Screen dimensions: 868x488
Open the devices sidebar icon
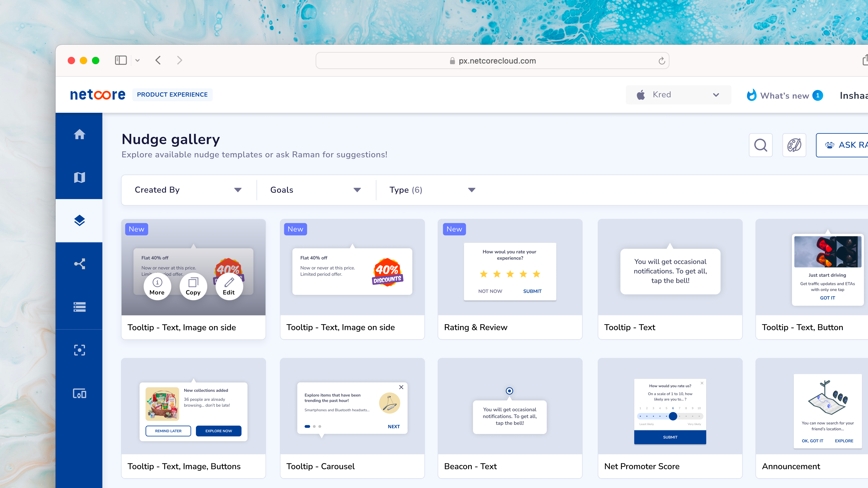pos(80,393)
